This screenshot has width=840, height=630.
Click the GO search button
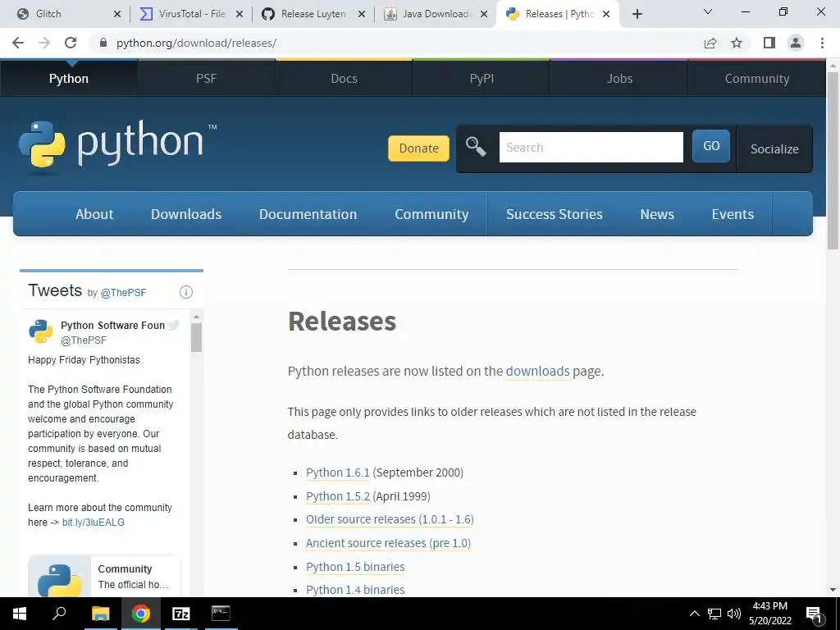point(711,146)
